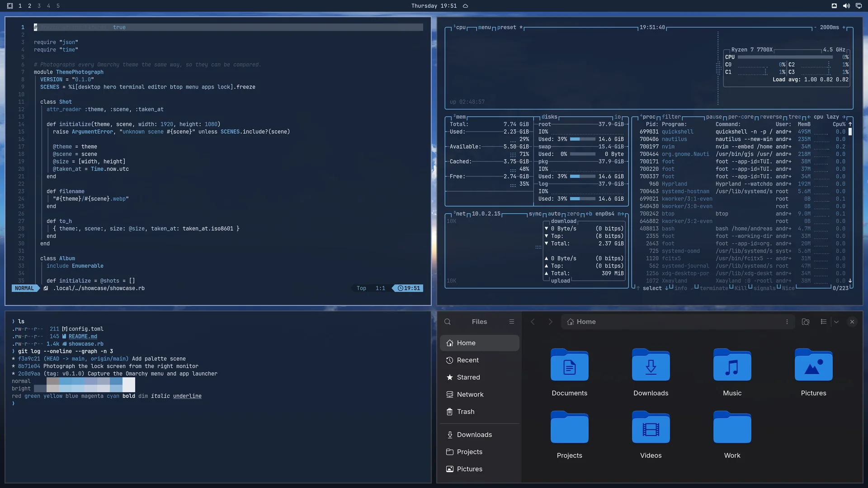Switch Files to list view

point(824,322)
